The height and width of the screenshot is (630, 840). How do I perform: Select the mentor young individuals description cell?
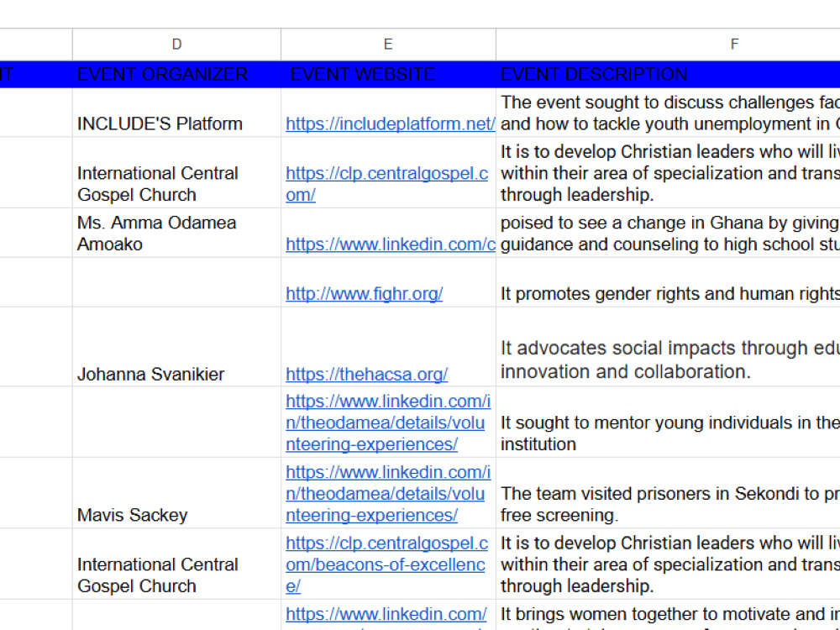(x=668, y=422)
